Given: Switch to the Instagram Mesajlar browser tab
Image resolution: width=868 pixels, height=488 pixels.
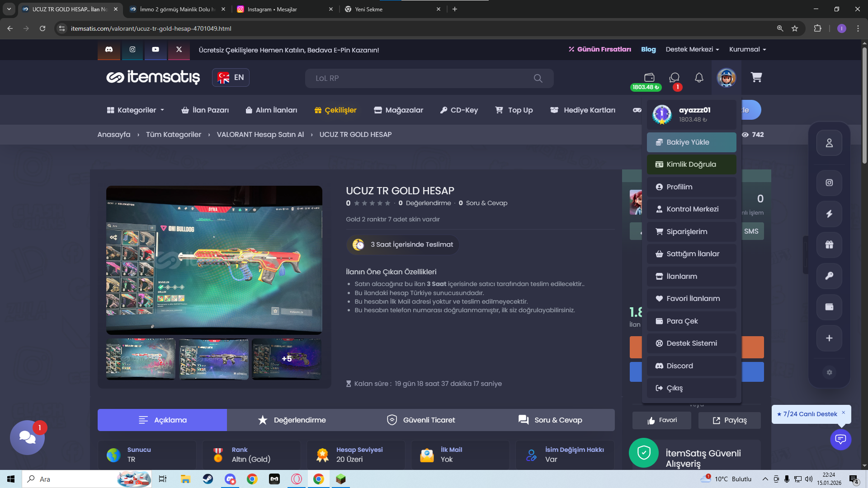Looking at the screenshot, I should coord(285,9).
